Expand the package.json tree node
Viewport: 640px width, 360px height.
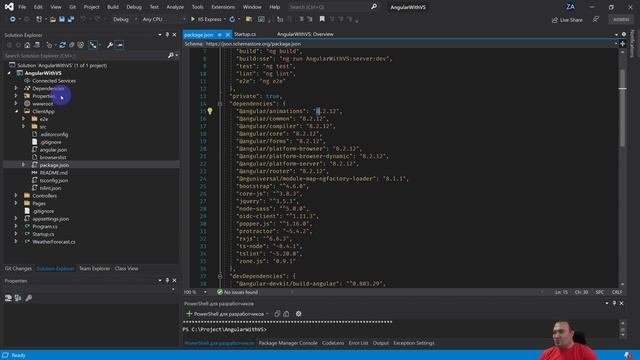tap(23, 165)
